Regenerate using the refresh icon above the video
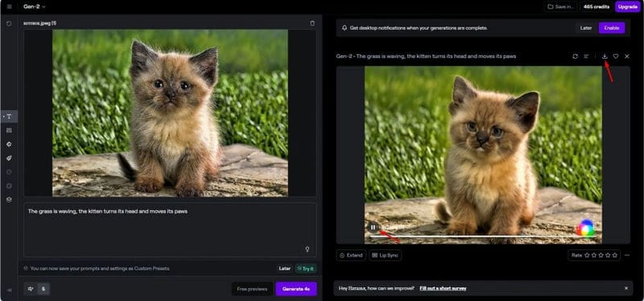 point(575,56)
